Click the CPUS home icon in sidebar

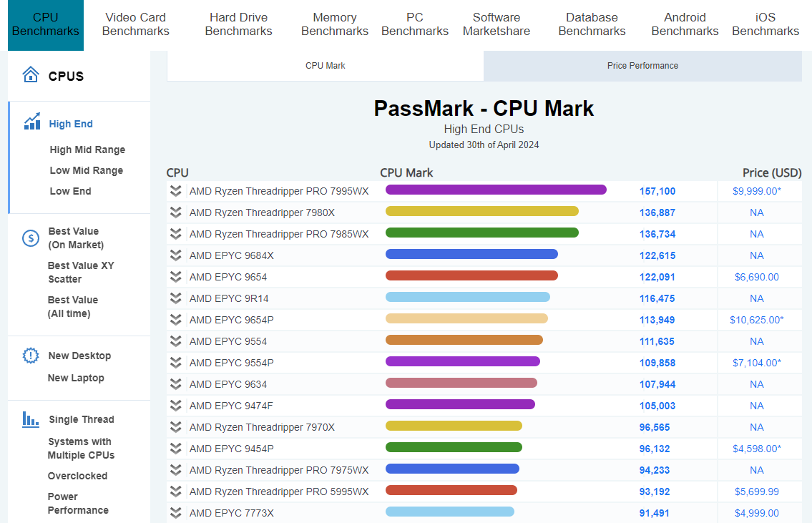29,74
